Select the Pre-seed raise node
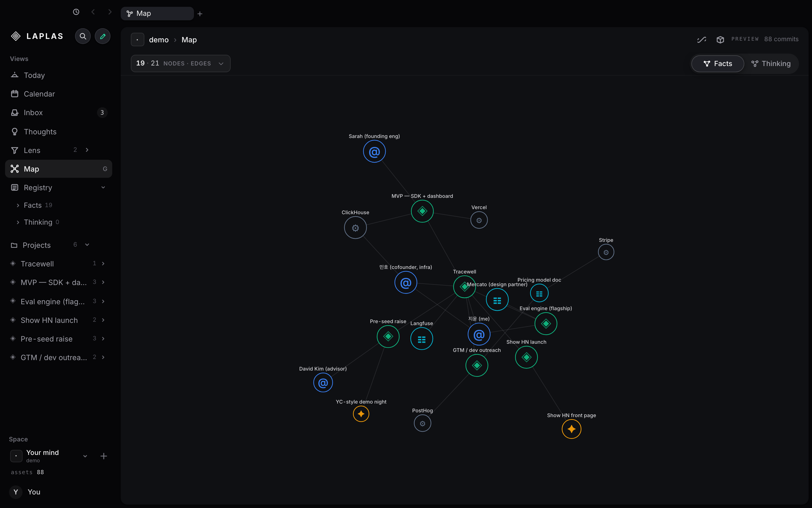 pos(388,336)
